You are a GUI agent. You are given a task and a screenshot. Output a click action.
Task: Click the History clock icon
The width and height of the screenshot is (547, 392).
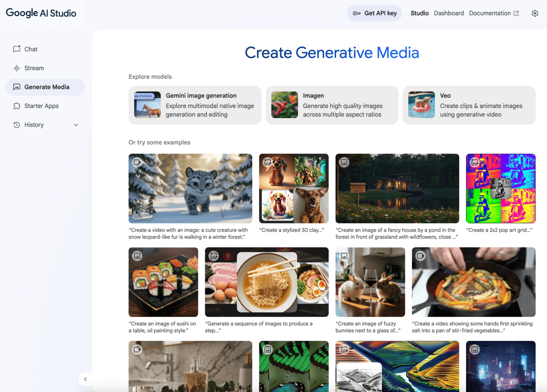click(17, 125)
